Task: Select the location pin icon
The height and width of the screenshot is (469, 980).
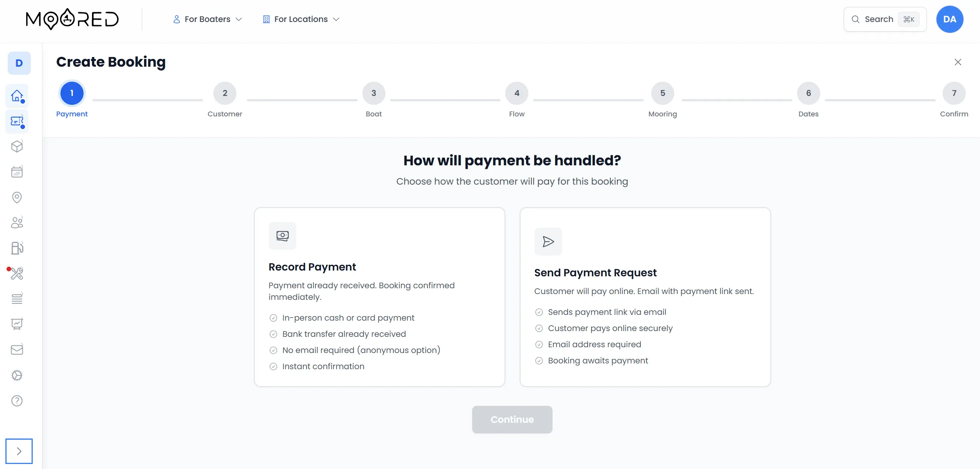Action: click(x=17, y=197)
